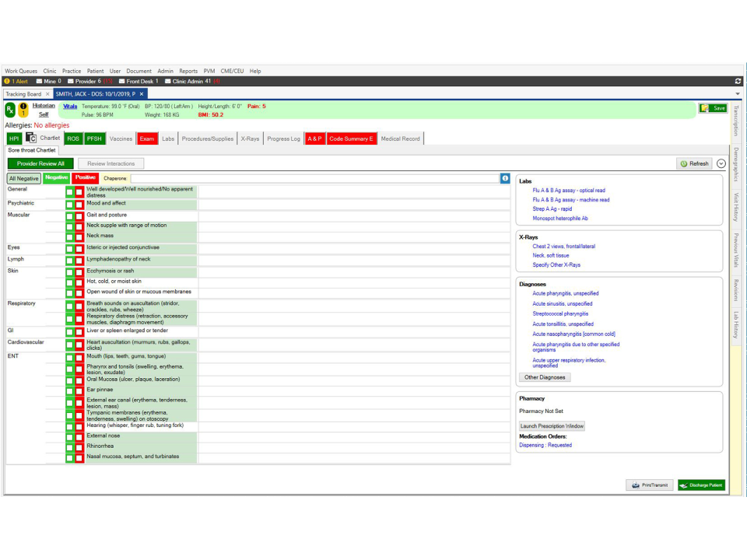This screenshot has height=560, width=747.
Task: Open the yellow alert indicator icon
Action: 23,109
